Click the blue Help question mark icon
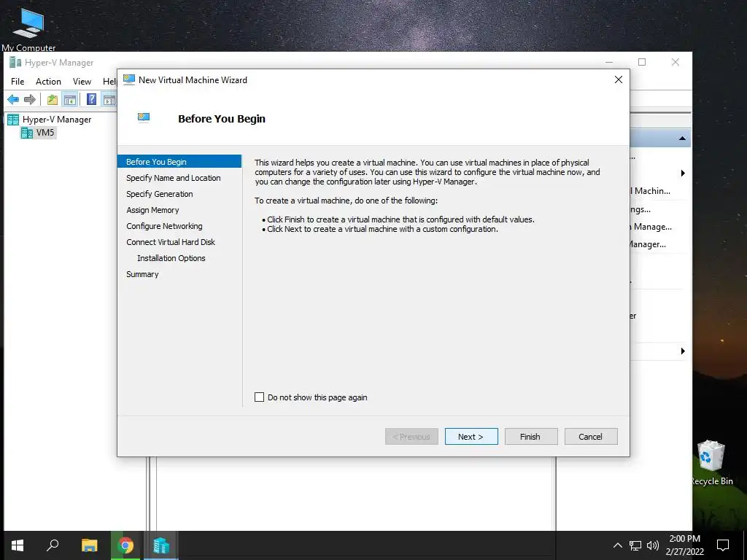The width and height of the screenshot is (747, 560). (x=91, y=99)
